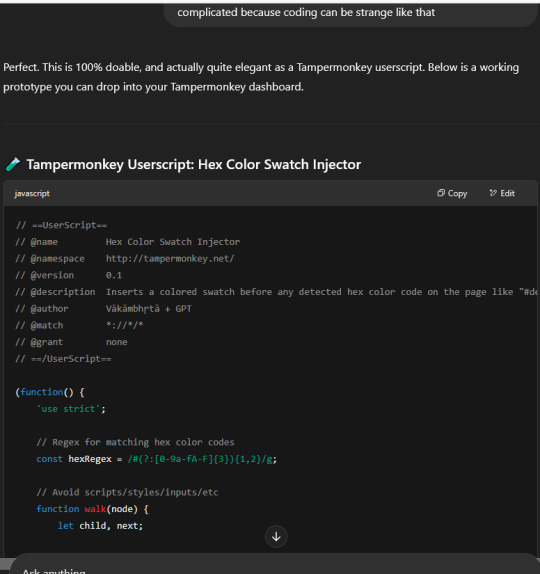Click the @match *://*/* line
The width and height of the screenshot is (540, 574).
point(79,325)
